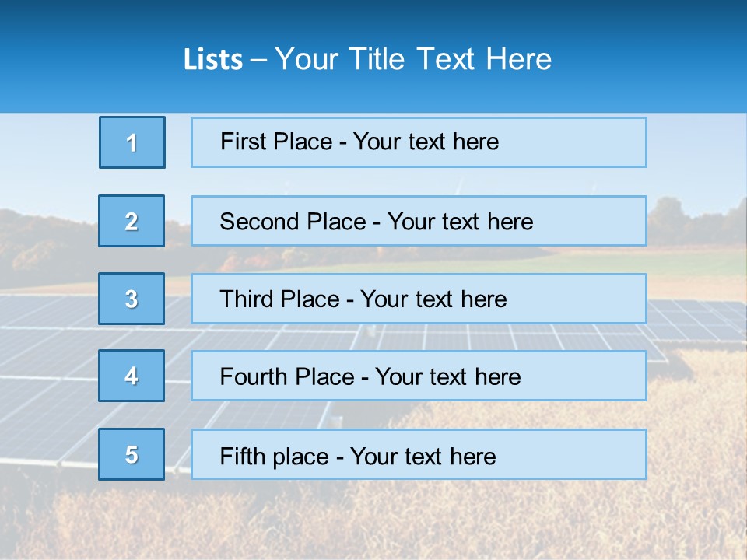
Task: Select the 'Your Title Text Here' title text
Action: coord(413,60)
